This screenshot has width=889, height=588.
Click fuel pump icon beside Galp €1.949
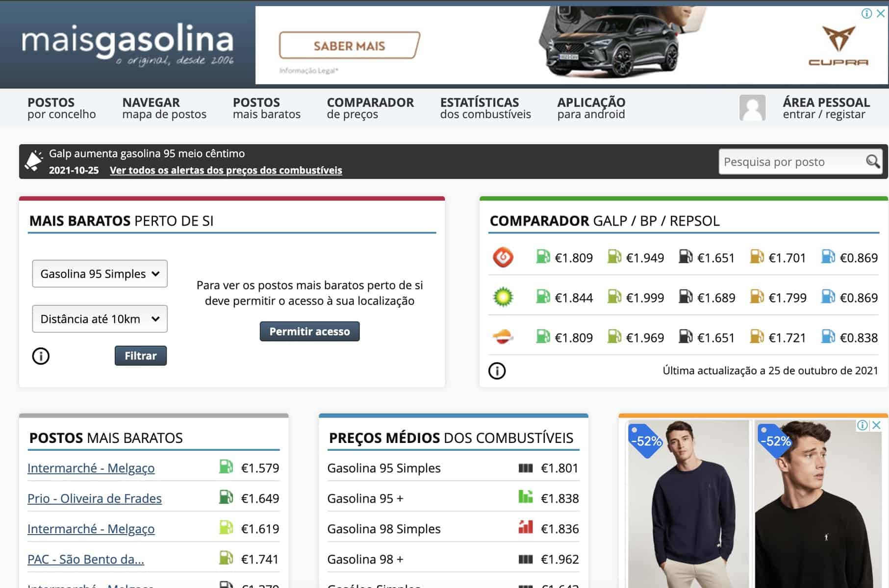pyautogui.click(x=614, y=257)
